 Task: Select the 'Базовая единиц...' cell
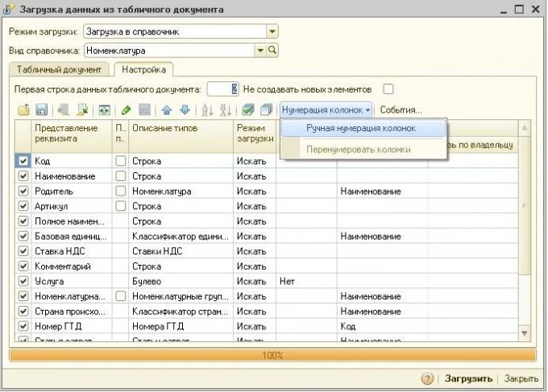(x=72, y=236)
